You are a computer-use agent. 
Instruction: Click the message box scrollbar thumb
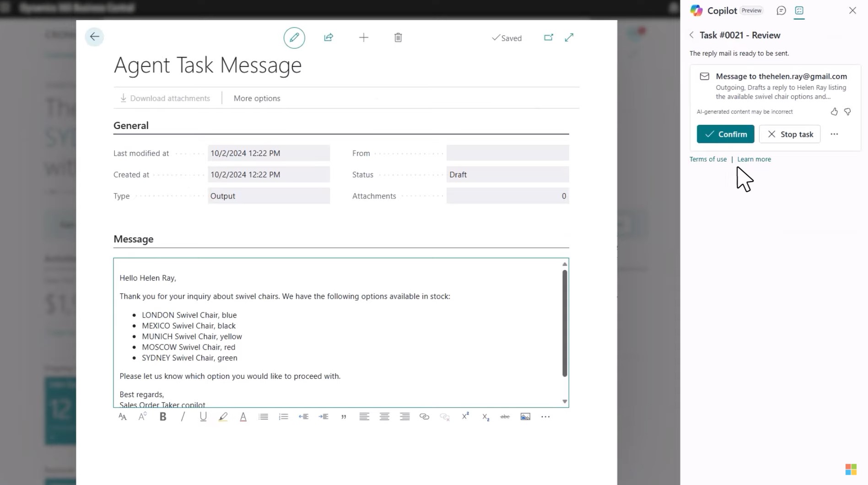pyautogui.click(x=565, y=323)
